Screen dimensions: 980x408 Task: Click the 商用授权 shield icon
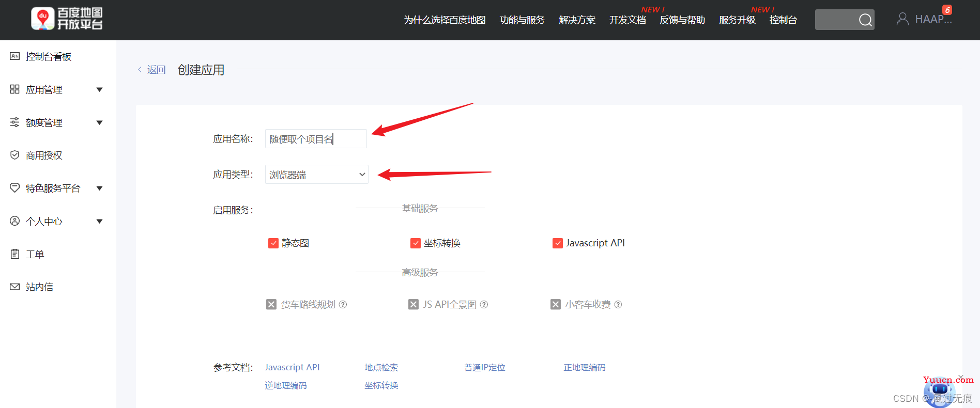pos(15,155)
